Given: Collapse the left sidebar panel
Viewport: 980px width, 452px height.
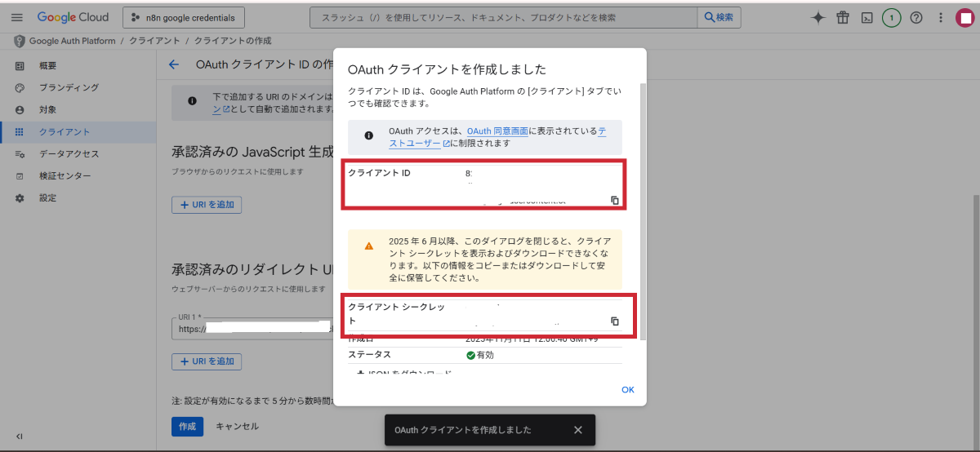Looking at the screenshot, I should click(x=20, y=436).
